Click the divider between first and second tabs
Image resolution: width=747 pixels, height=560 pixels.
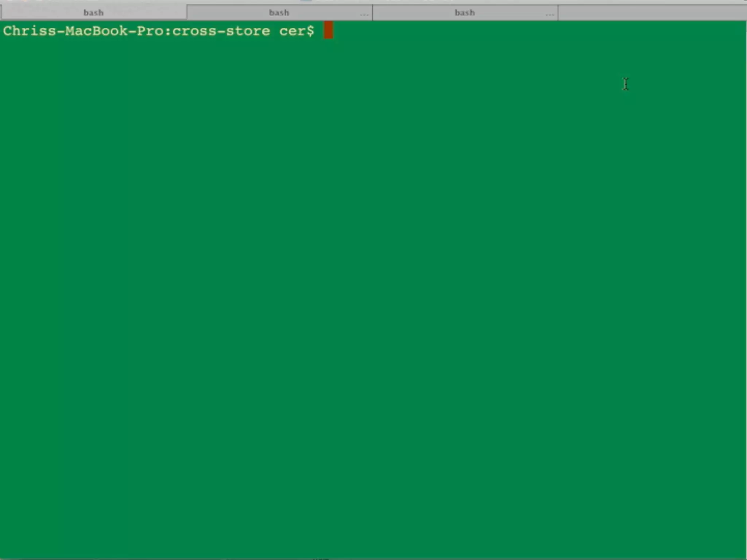click(x=187, y=13)
